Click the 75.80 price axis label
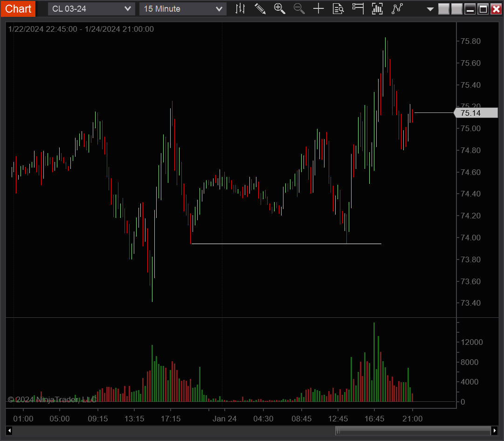 470,41
